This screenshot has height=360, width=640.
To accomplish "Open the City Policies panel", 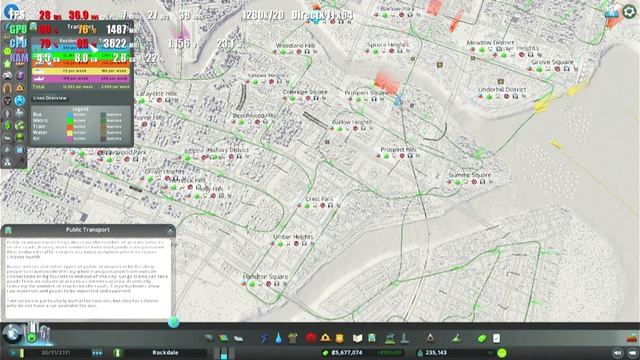I will click(x=496, y=338).
